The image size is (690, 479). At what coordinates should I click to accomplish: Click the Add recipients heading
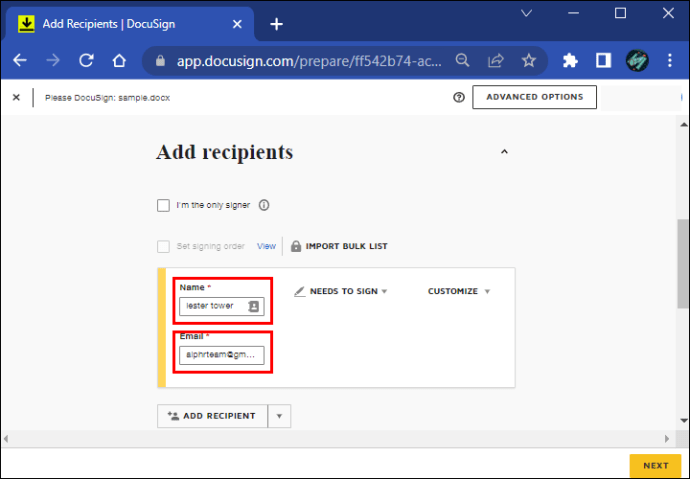[224, 152]
